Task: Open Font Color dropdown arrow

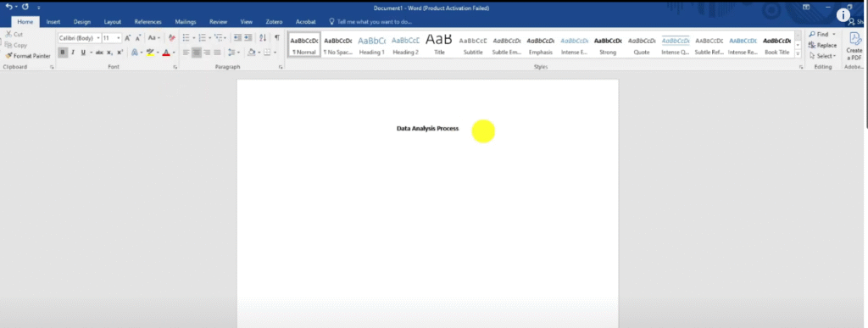Action: (x=173, y=53)
